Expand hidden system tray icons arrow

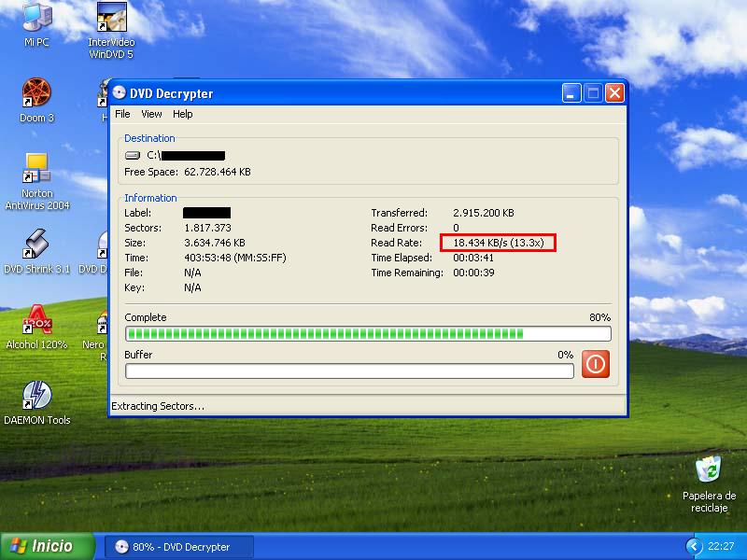692,546
